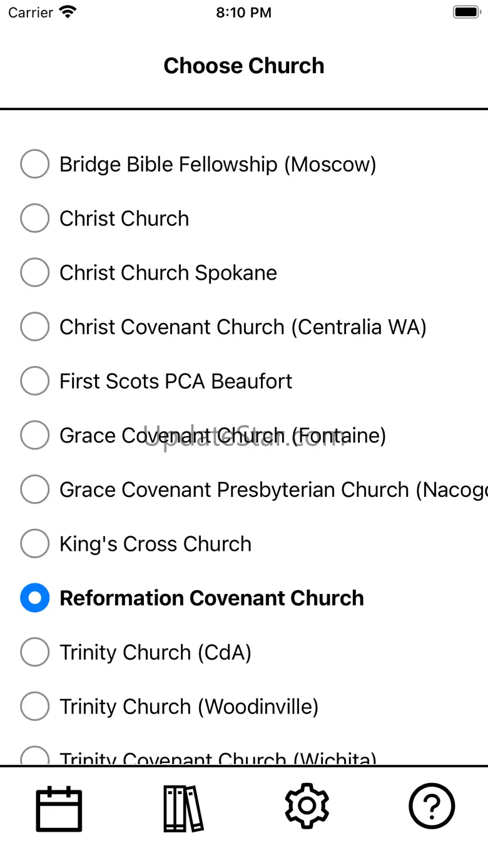
Task: Choose First Scots PCA Beaufort option
Action: [x=35, y=381]
